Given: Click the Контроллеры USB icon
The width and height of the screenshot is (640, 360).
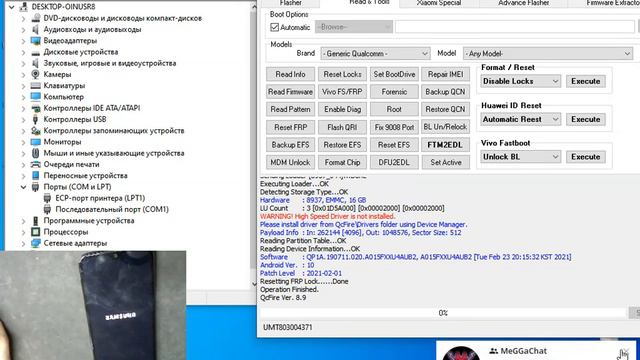Looking at the screenshot, I should 36,119.
